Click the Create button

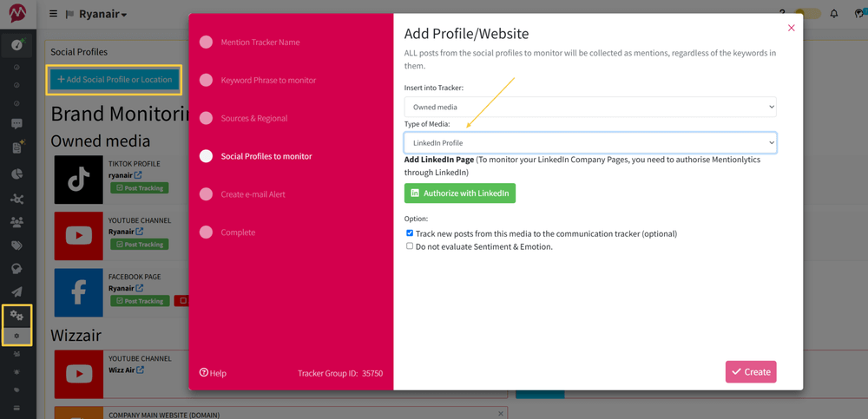click(751, 372)
